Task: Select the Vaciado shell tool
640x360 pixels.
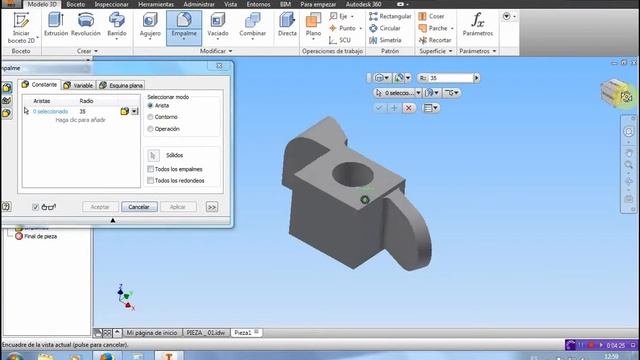Action: pos(218,26)
